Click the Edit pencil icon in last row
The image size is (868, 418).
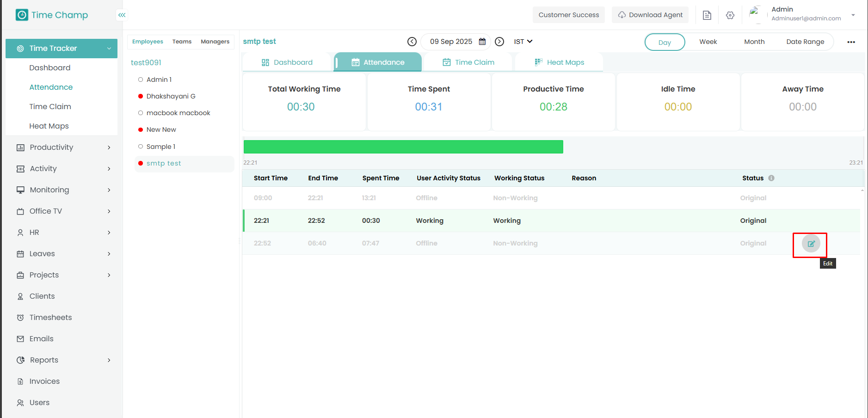point(811,244)
